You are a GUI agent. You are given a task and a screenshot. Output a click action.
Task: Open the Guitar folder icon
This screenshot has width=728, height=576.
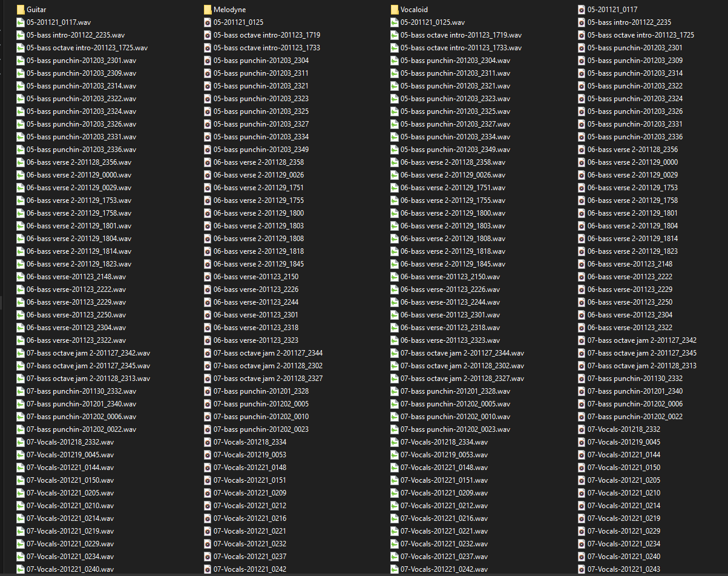[x=21, y=10]
